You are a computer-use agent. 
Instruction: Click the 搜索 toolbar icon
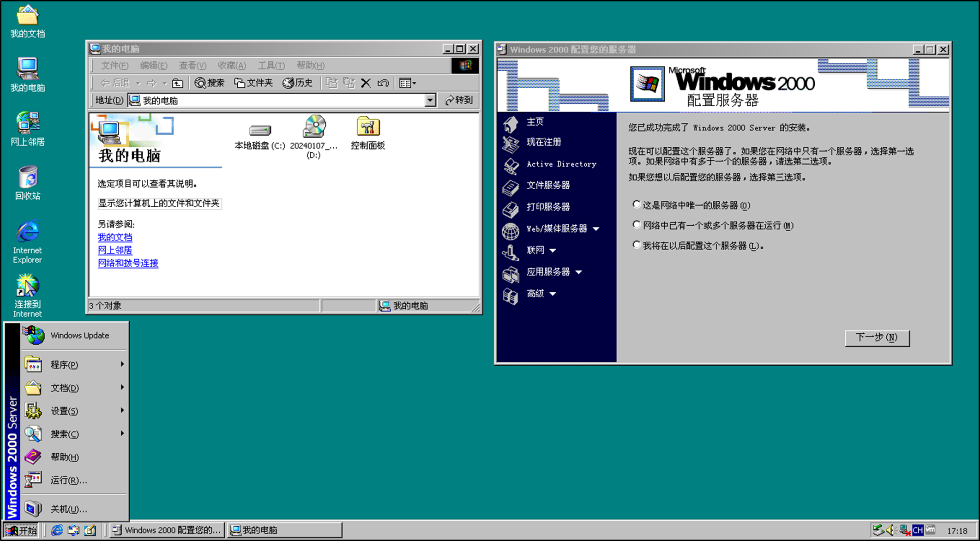tap(209, 83)
